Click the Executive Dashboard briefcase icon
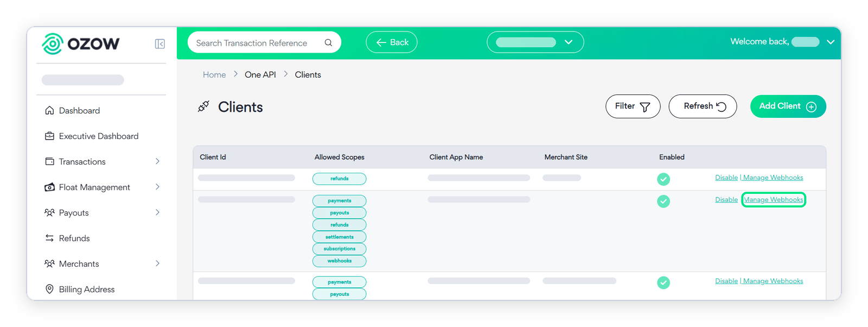This screenshot has width=868, height=327. (x=49, y=136)
